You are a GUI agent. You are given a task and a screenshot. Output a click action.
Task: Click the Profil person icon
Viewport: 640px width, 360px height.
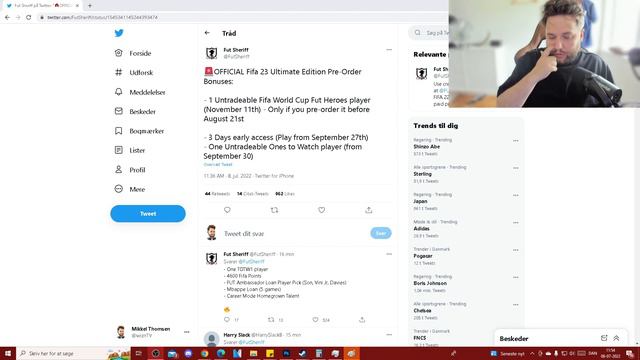click(118, 169)
